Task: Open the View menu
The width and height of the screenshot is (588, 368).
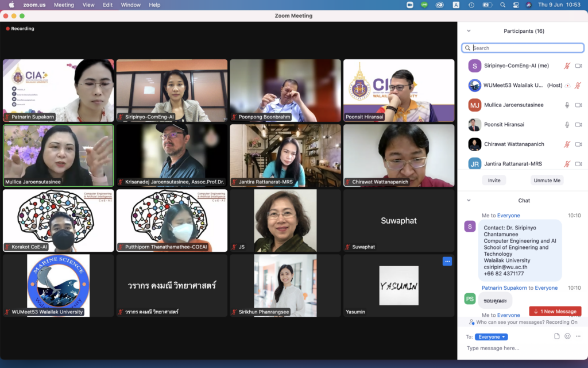Action: [x=88, y=5]
